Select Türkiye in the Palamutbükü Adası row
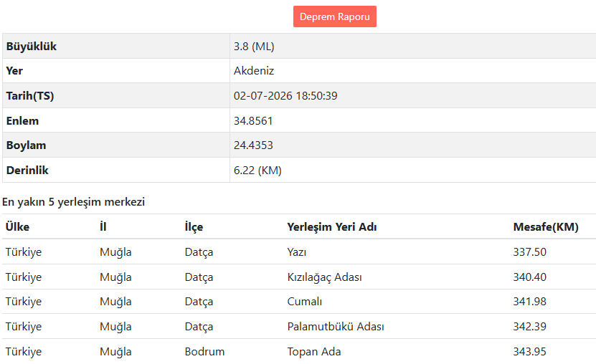The height and width of the screenshot is (364, 596). pyautogui.click(x=24, y=327)
